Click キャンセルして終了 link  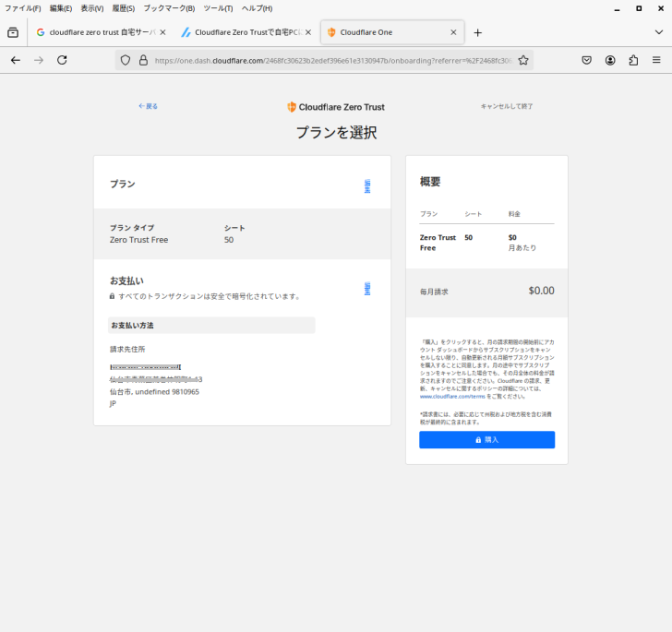pos(507,106)
